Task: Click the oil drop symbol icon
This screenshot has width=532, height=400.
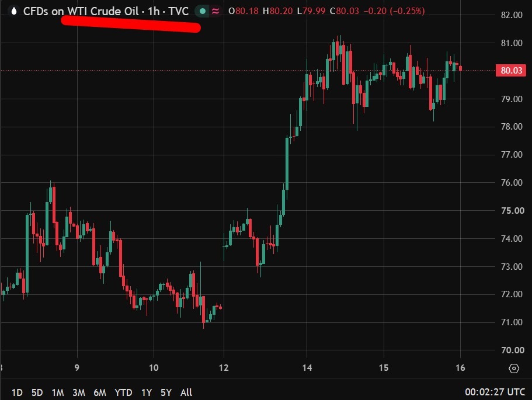Action: pyautogui.click(x=14, y=11)
